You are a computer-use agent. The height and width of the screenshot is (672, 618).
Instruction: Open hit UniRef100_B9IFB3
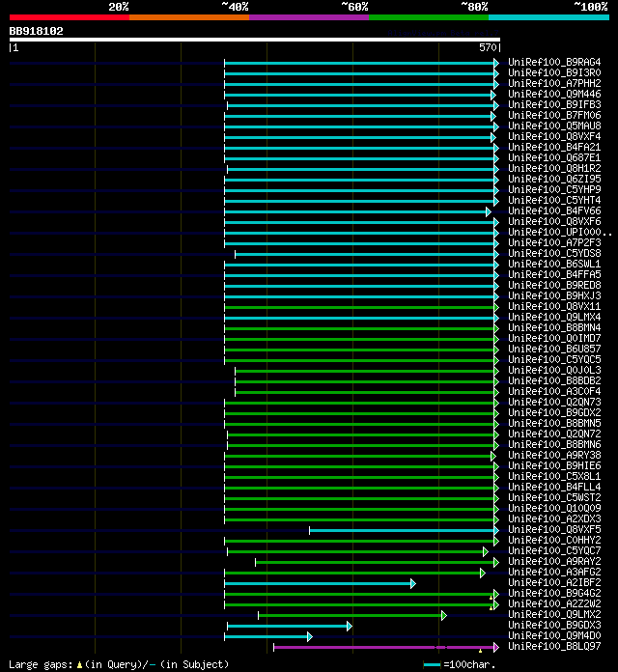tap(554, 104)
